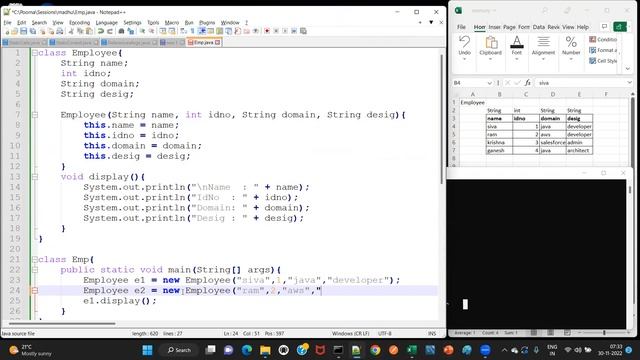This screenshot has height=360, width=640.
Task: Open Encoding menu in Notepad++
Action: pyautogui.click(x=79, y=22)
